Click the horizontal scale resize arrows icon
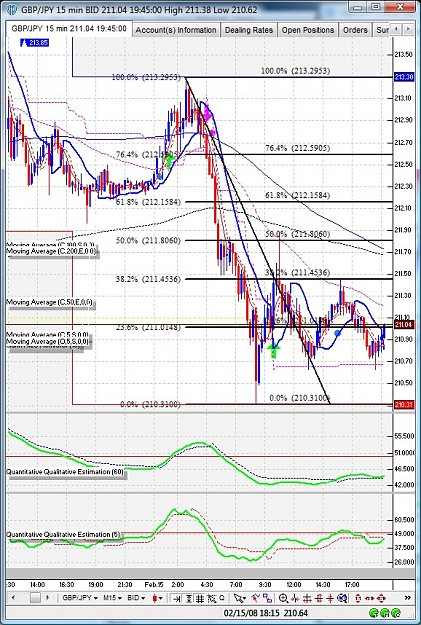This screenshot has height=625, width=421. click(x=370, y=598)
